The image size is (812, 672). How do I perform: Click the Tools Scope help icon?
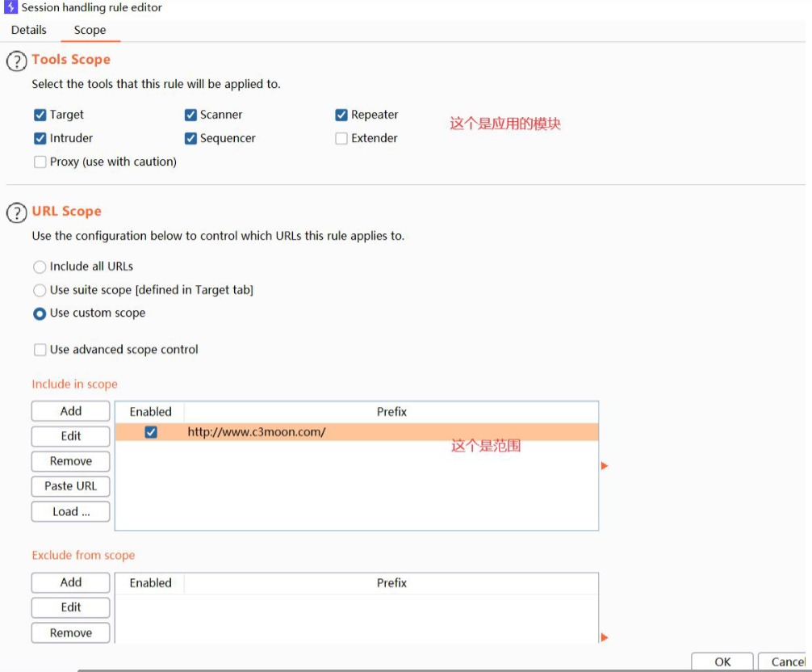pyautogui.click(x=16, y=61)
